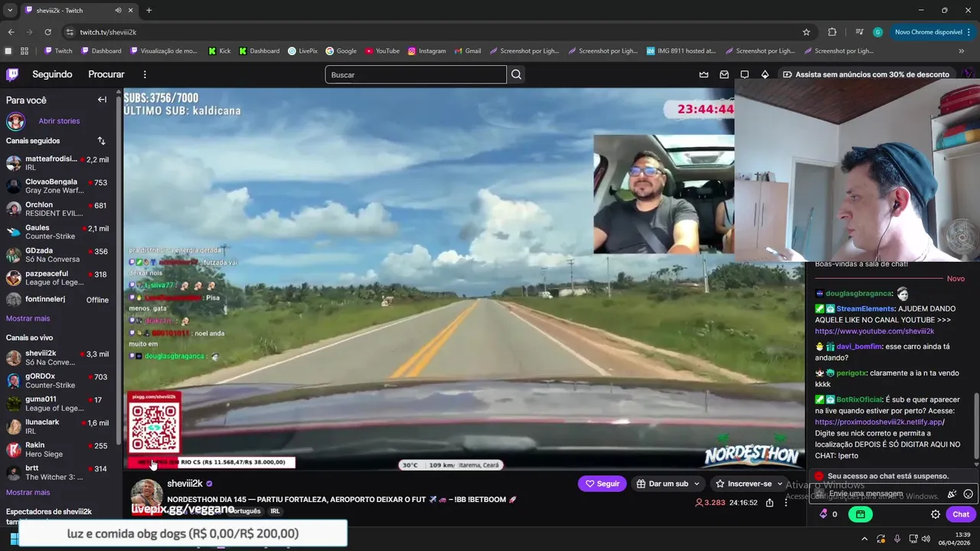Click the IRL category tag

tap(275, 511)
